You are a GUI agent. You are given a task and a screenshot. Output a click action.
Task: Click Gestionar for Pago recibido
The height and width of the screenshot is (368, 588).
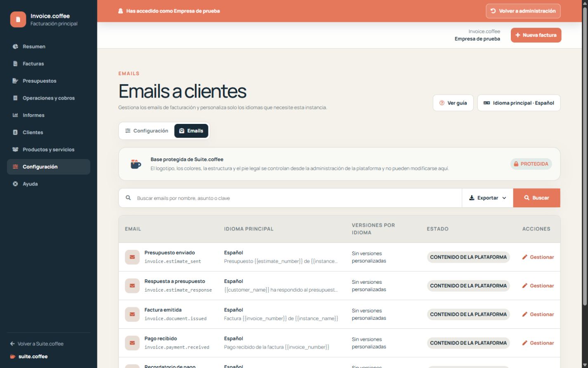(x=538, y=343)
